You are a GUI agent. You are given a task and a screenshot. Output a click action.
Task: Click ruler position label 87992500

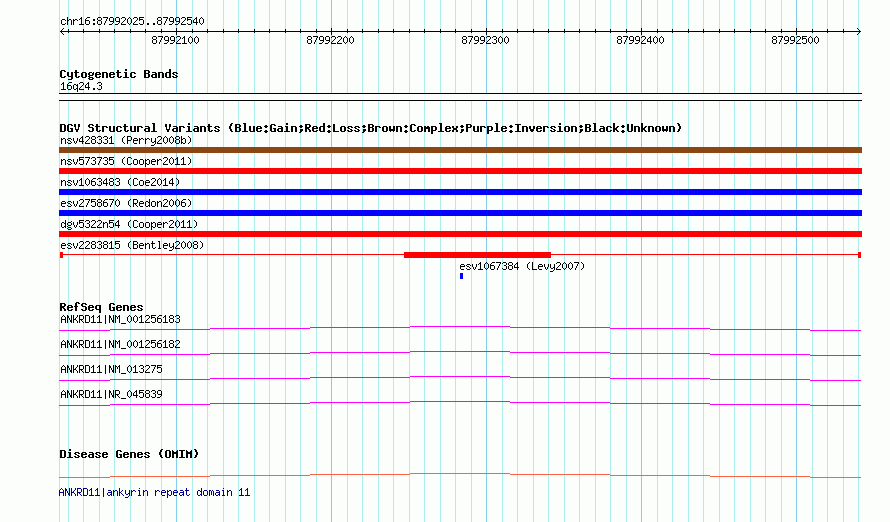point(795,40)
